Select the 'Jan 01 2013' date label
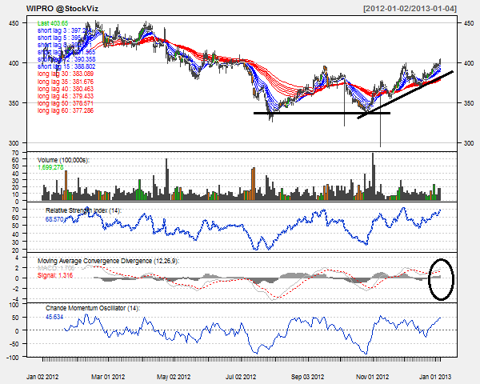The image size is (480, 384). pos(435,377)
